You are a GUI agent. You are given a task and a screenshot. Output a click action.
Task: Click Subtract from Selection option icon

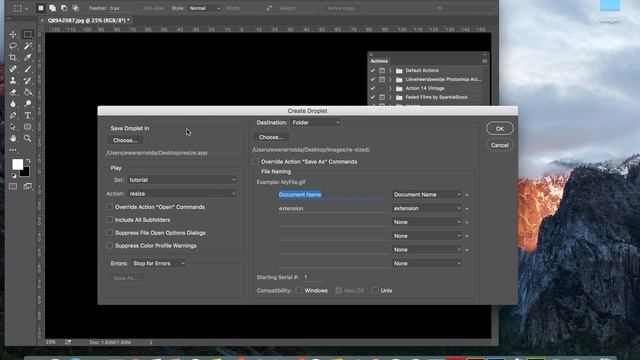coord(64,8)
